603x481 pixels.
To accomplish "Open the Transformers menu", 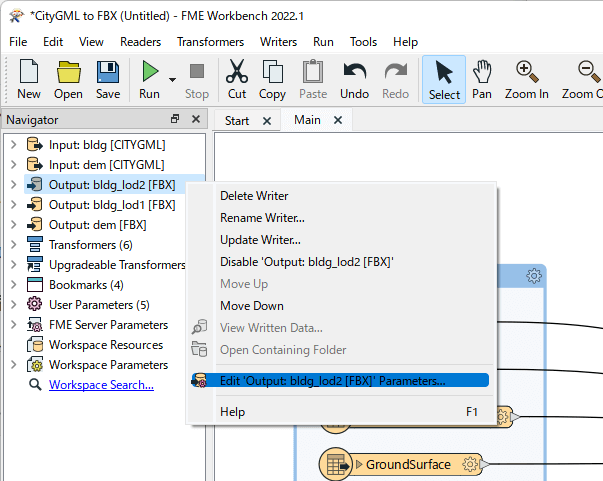I will click(210, 42).
